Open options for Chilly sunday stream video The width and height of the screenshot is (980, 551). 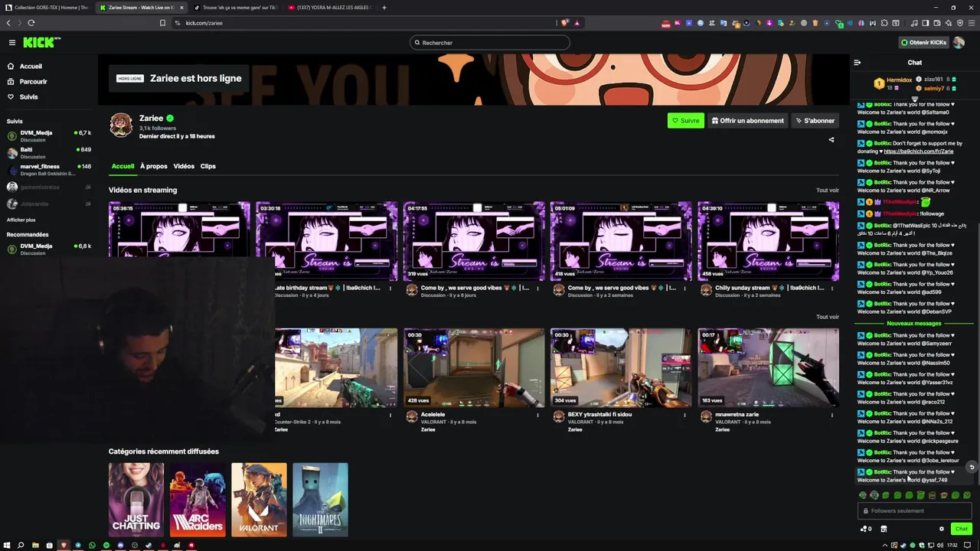coord(832,289)
